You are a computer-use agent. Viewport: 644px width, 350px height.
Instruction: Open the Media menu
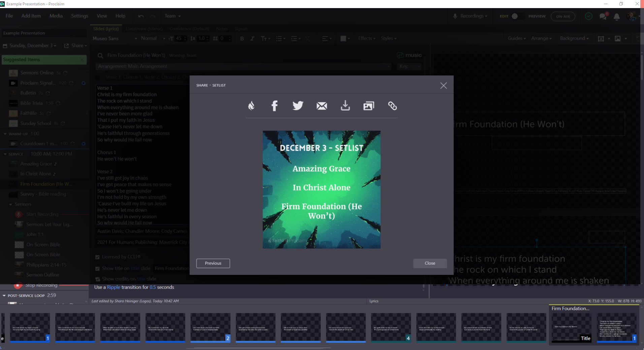pyautogui.click(x=56, y=16)
